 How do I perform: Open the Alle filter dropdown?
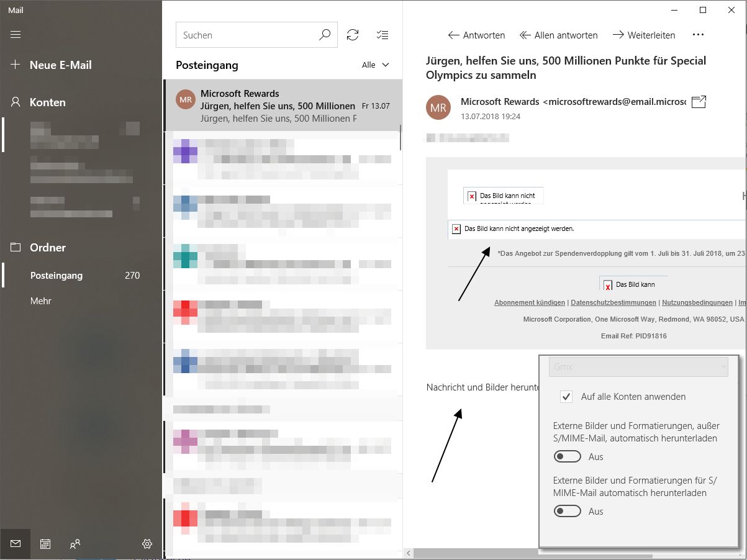375,65
